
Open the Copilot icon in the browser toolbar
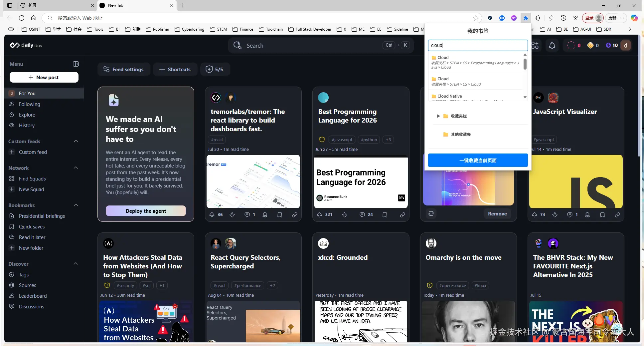[x=634, y=18]
